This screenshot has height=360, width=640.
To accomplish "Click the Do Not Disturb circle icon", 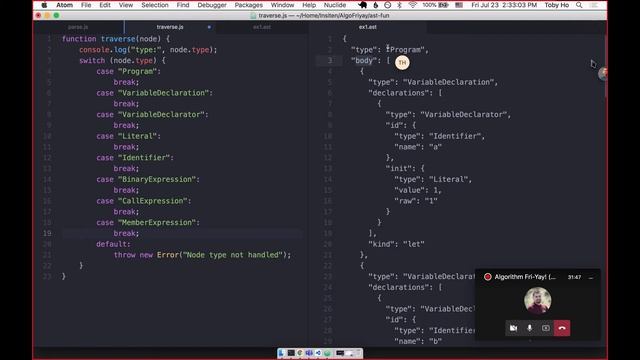I will (388, 5).
